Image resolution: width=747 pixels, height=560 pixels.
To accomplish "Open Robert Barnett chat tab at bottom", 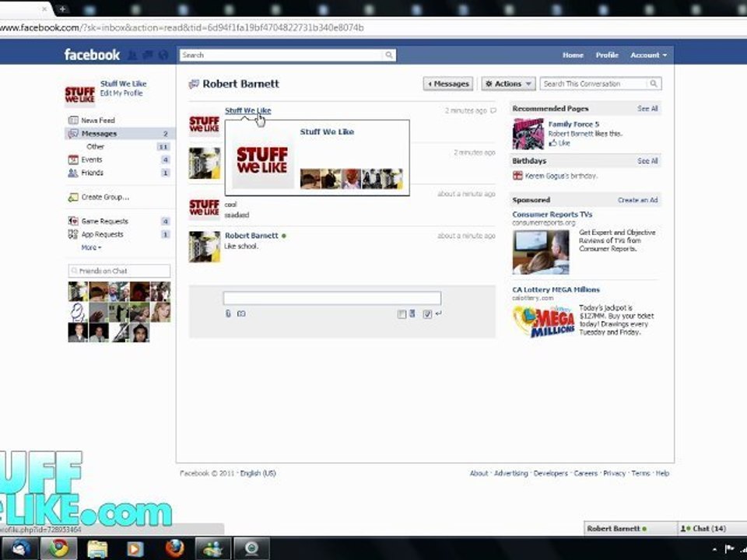I will click(x=630, y=529).
